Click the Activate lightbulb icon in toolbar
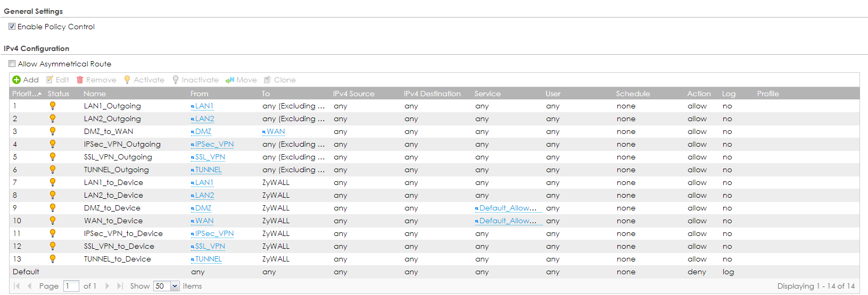 pyautogui.click(x=127, y=80)
